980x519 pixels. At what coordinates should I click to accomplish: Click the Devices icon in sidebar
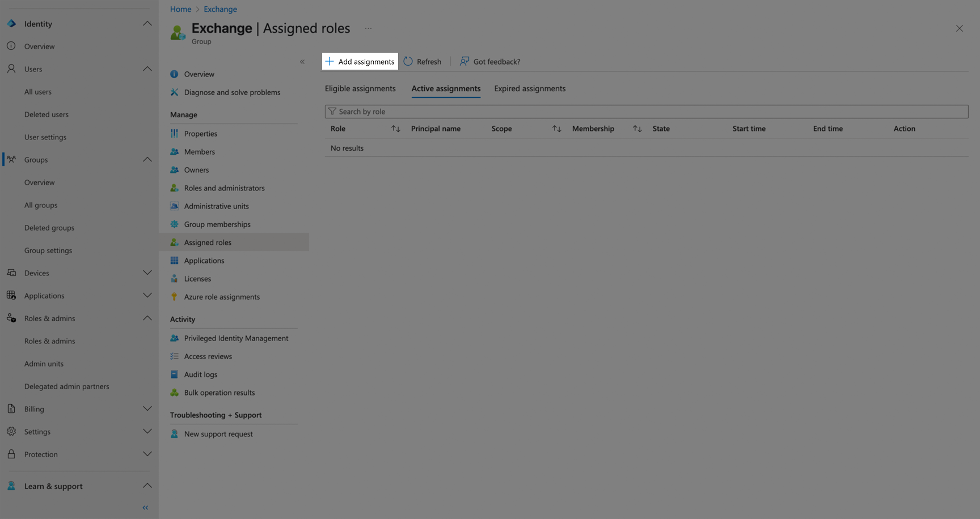(11, 273)
